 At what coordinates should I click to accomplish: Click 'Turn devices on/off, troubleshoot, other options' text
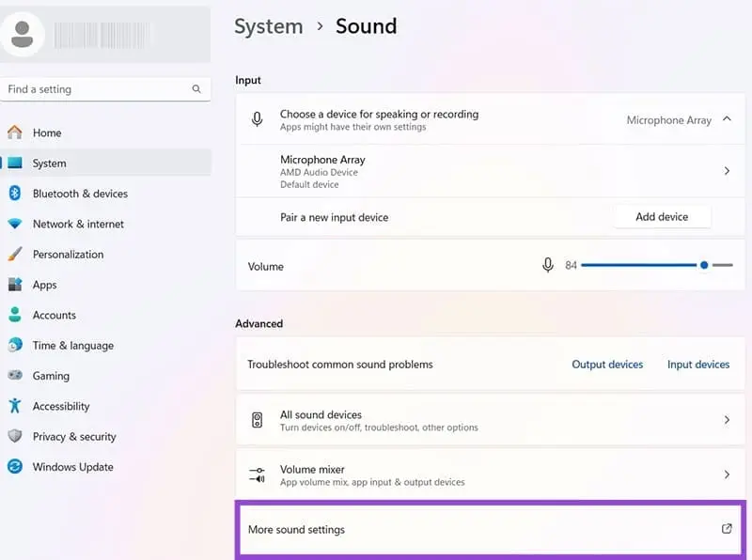379,428
